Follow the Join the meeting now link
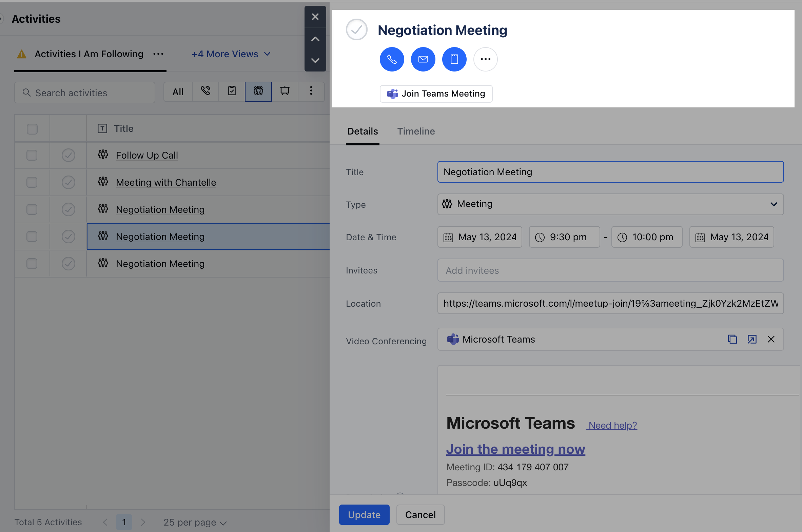 [515, 449]
